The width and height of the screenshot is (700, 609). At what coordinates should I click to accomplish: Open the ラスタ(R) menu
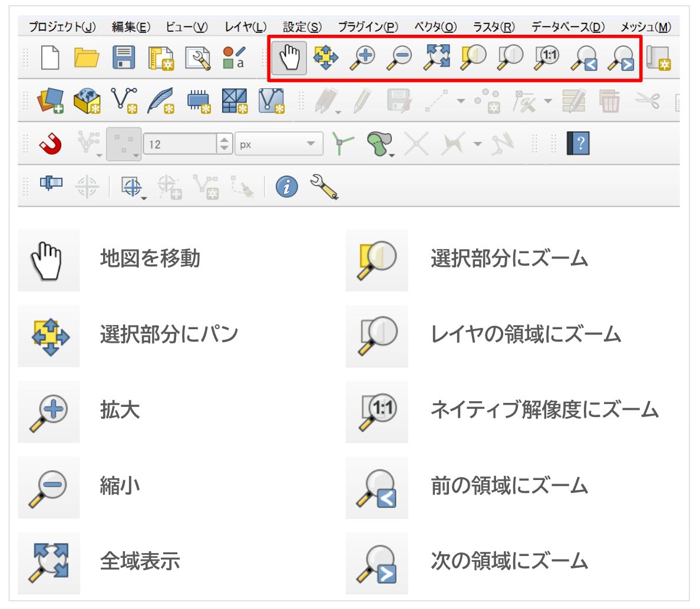click(x=494, y=27)
